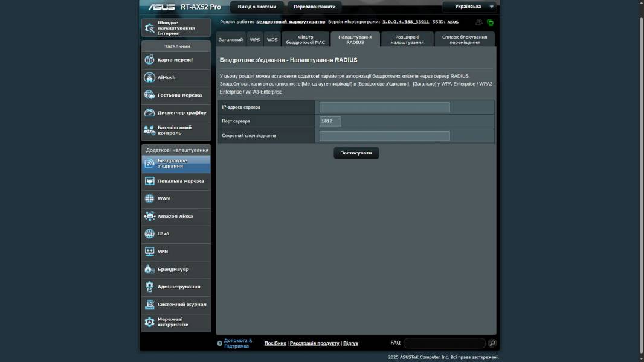
Task: Open the Traffic Manager (Диспетчер трафіку) icon
Action: tap(149, 113)
